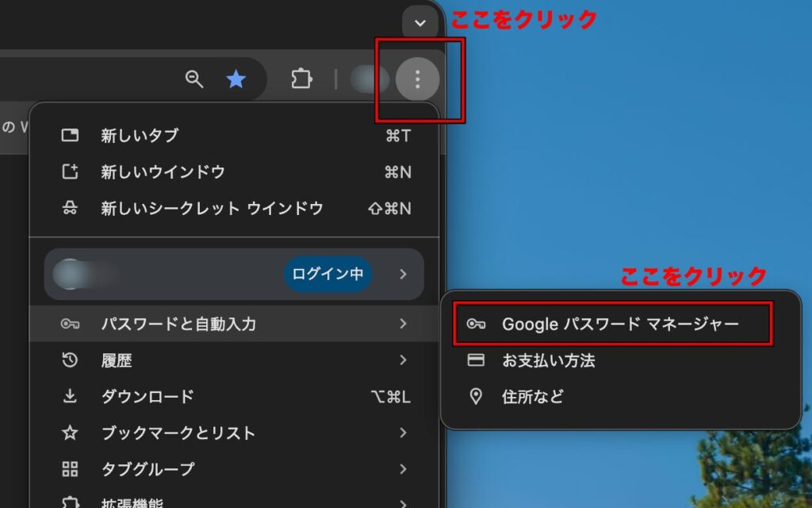Expand the 履歴 submenu arrow
The image size is (812, 508).
(403, 360)
